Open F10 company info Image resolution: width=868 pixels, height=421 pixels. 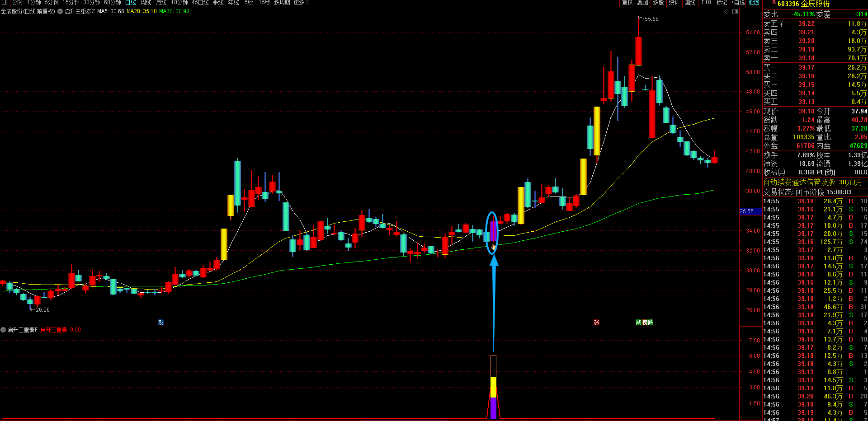click(706, 3)
